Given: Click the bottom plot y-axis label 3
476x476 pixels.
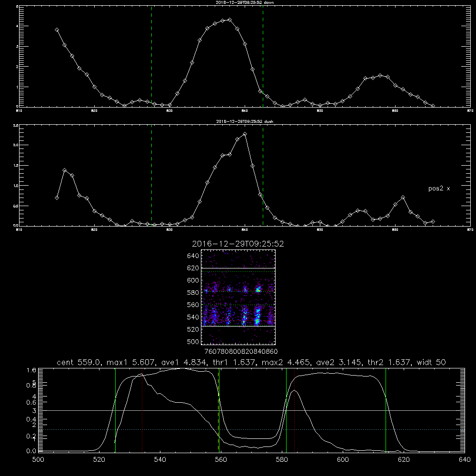Looking at the screenshot, I should [x=34, y=411].
